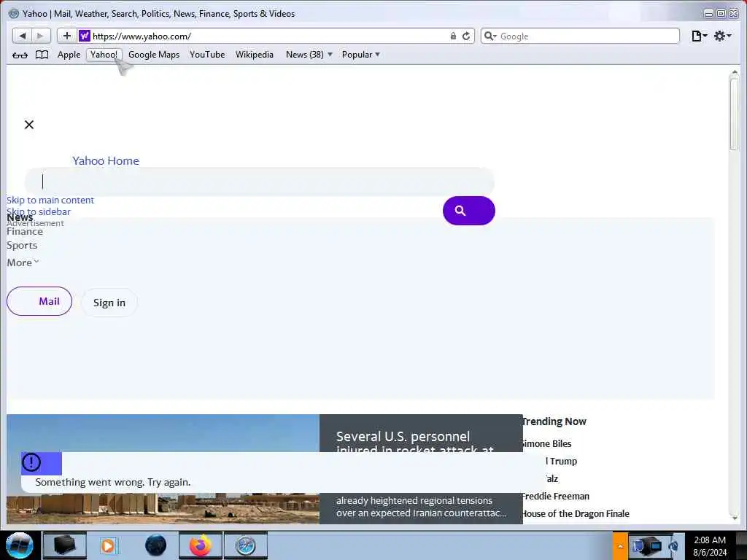Click the system clock showing 2:08 AM
Image resolution: width=747 pixels, height=560 pixels.
click(710, 546)
